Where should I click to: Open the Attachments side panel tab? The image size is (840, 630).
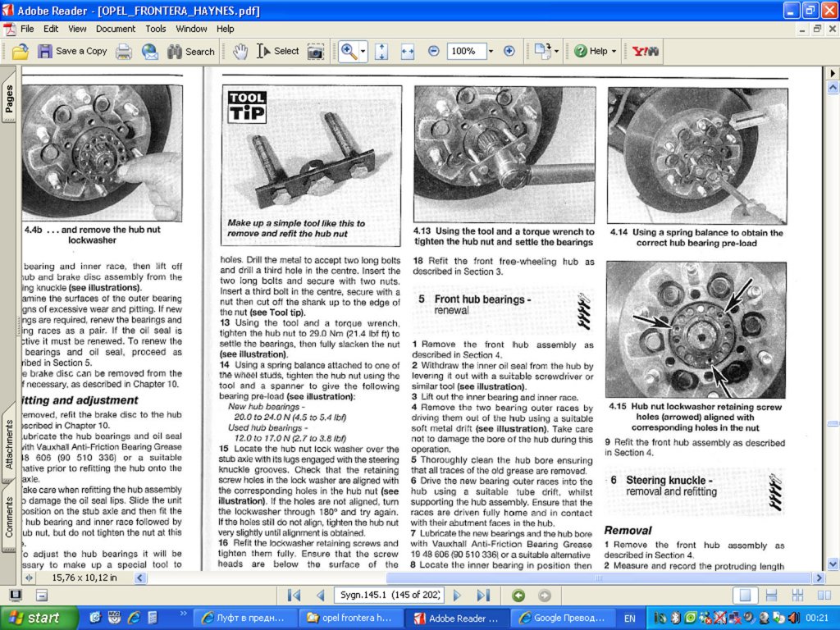[x=9, y=444]
